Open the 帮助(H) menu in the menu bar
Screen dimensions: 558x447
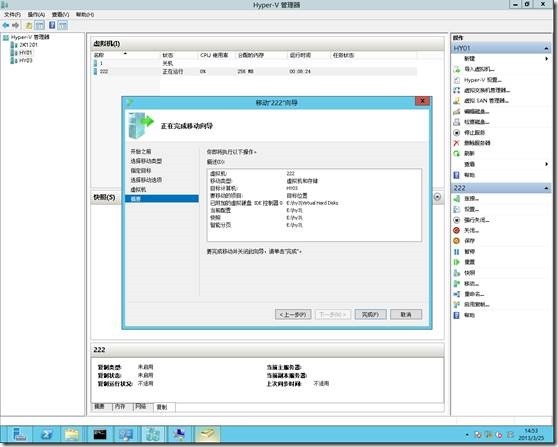(x=85, y=15)
